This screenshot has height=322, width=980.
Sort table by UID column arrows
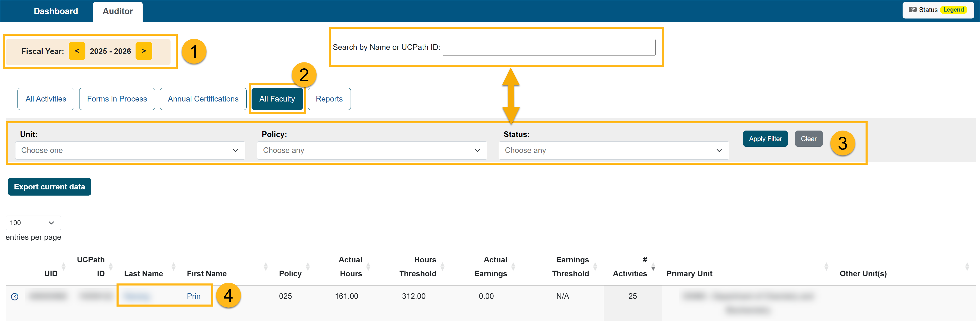[64, 266]
